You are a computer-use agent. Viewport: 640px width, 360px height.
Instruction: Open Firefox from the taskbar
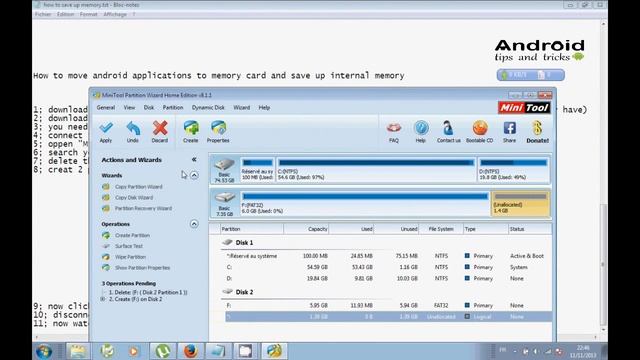190,351
